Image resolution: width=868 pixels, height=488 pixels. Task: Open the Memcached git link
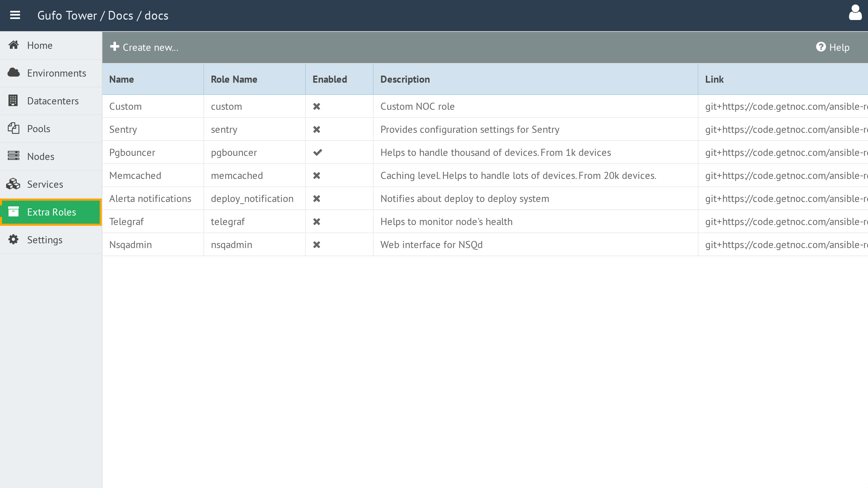pos(786,176)
